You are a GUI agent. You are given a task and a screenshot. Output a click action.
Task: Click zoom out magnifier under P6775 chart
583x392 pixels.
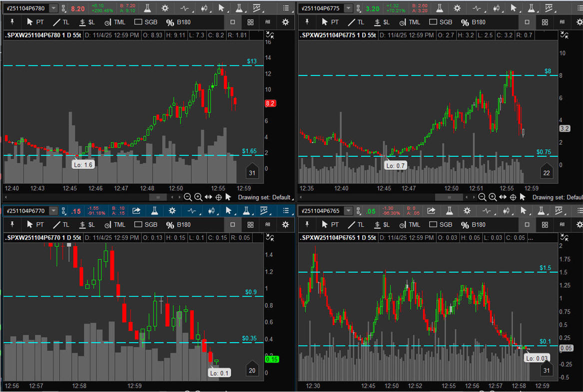[x=482, y=197]
